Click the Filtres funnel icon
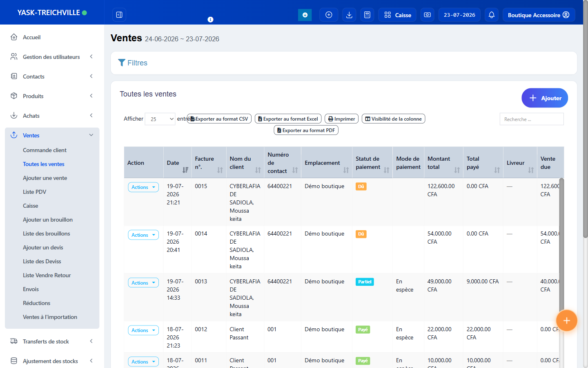 [x=122, y=63]
